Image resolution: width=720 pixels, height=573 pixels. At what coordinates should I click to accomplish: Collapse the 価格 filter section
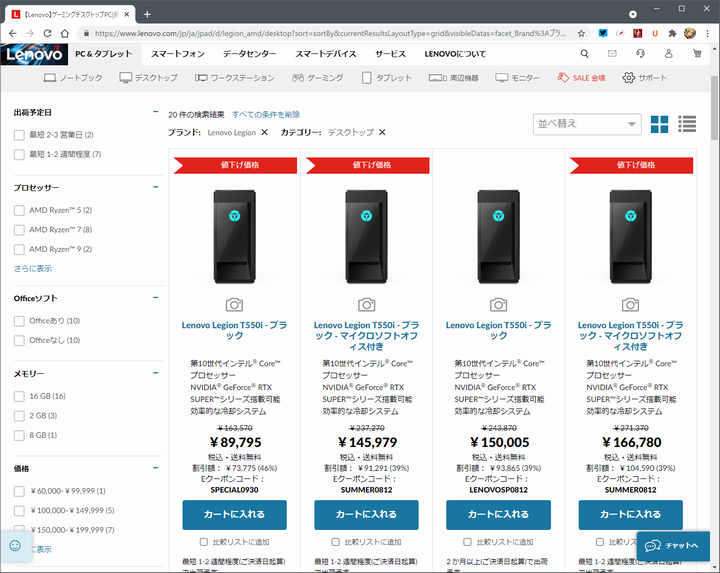coord(156,468)
